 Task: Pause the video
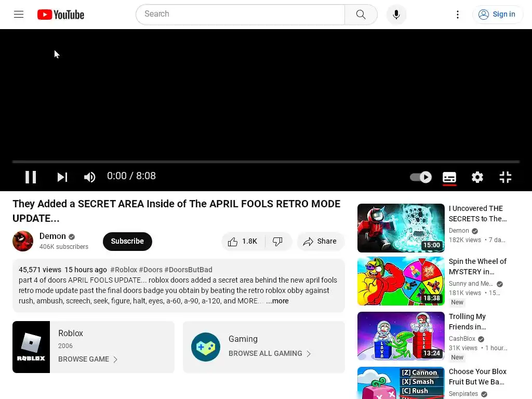(x=31, y=177)
